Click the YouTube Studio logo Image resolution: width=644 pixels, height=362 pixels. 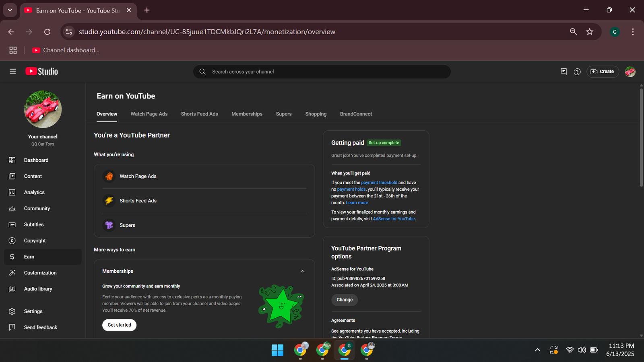pyautogui.click(x=42, y=72)
